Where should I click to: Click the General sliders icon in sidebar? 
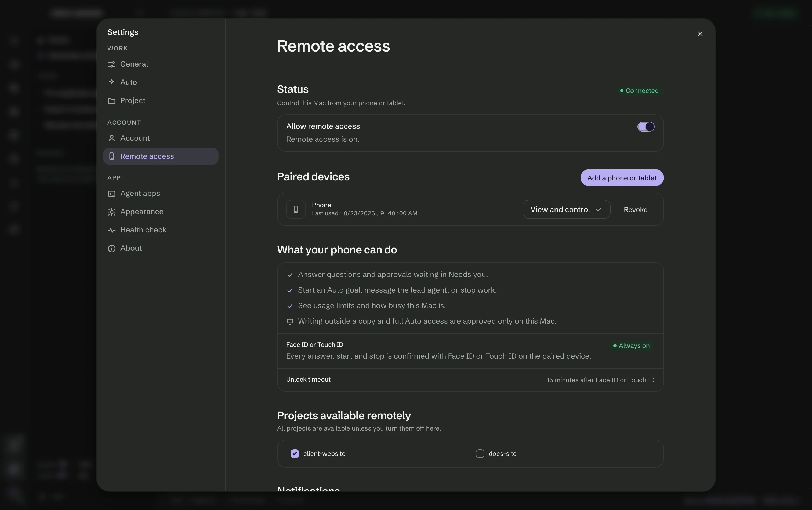[x=112, y=64]
